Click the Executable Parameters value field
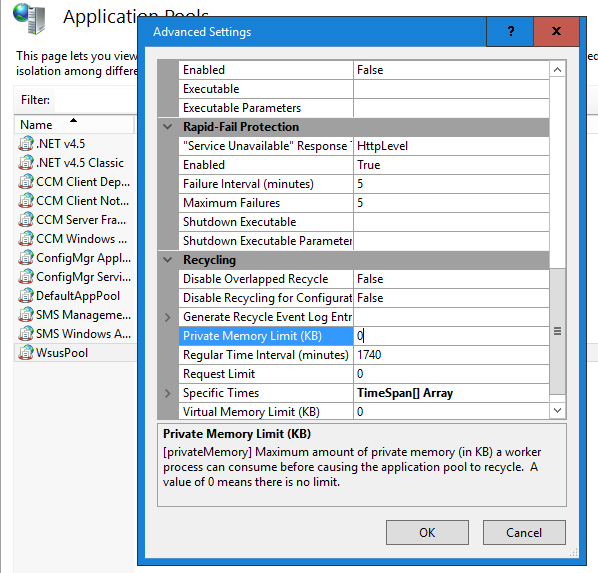 pyautogui.click(x=451, y=108)
